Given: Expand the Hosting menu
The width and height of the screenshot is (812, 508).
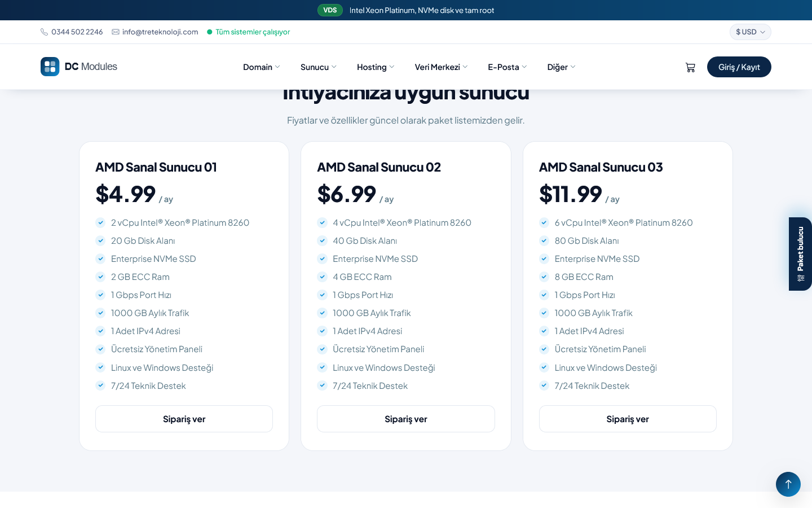Looking at the screenshot, I should pyautogui.click(x=376, y=67).
